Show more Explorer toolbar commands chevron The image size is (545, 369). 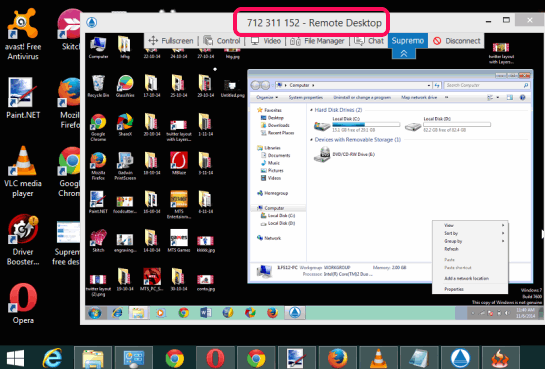pos(447,98)
